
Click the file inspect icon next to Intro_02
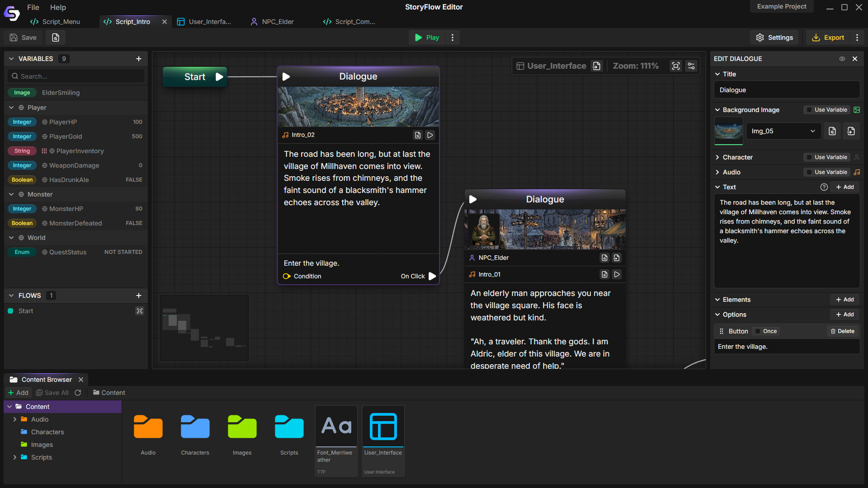418,135
